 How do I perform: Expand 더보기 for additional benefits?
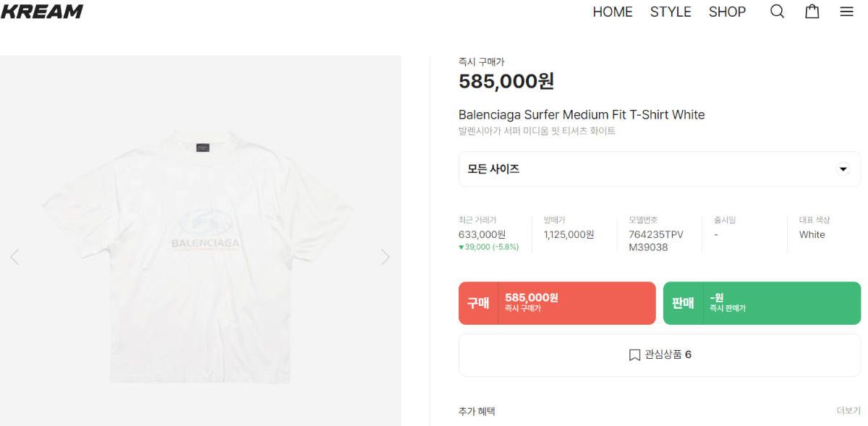coord(848,411)
